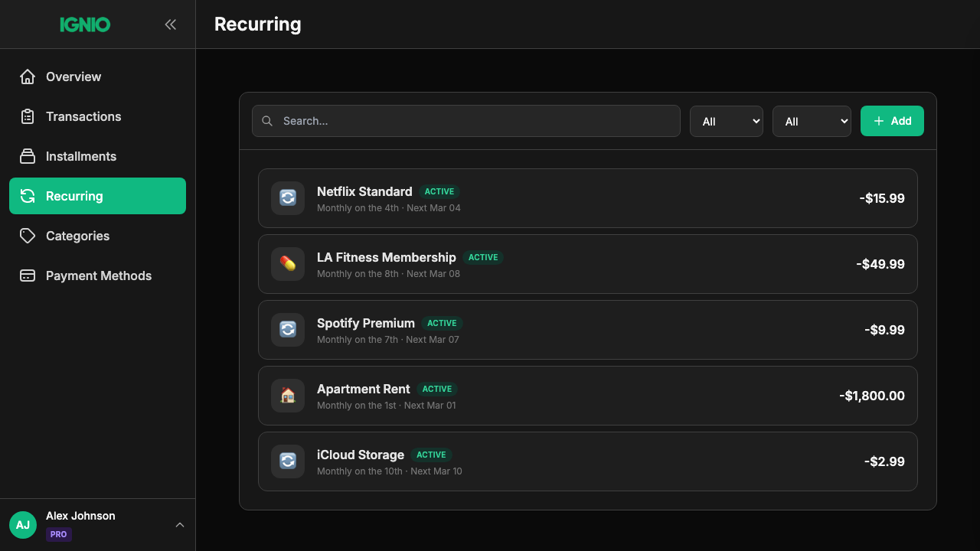
Task: Click the Apartment Rent house icon
Action: point(288,396)
